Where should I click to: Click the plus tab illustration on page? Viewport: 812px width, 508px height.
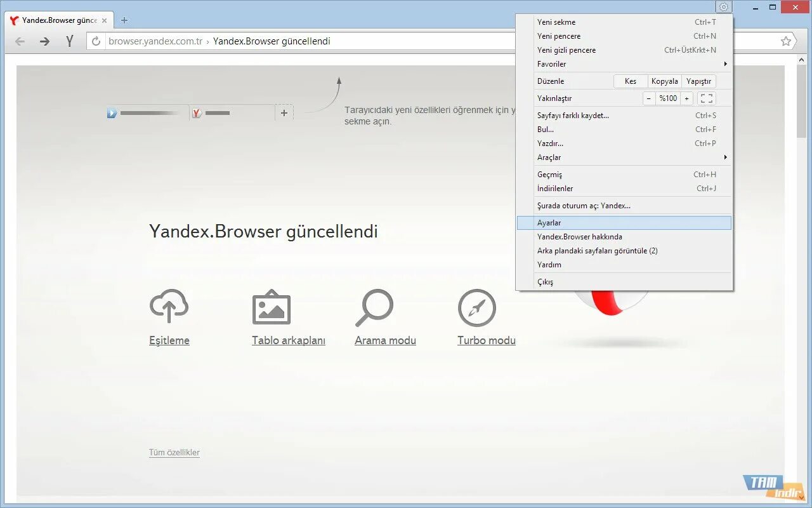pos(284,113)
